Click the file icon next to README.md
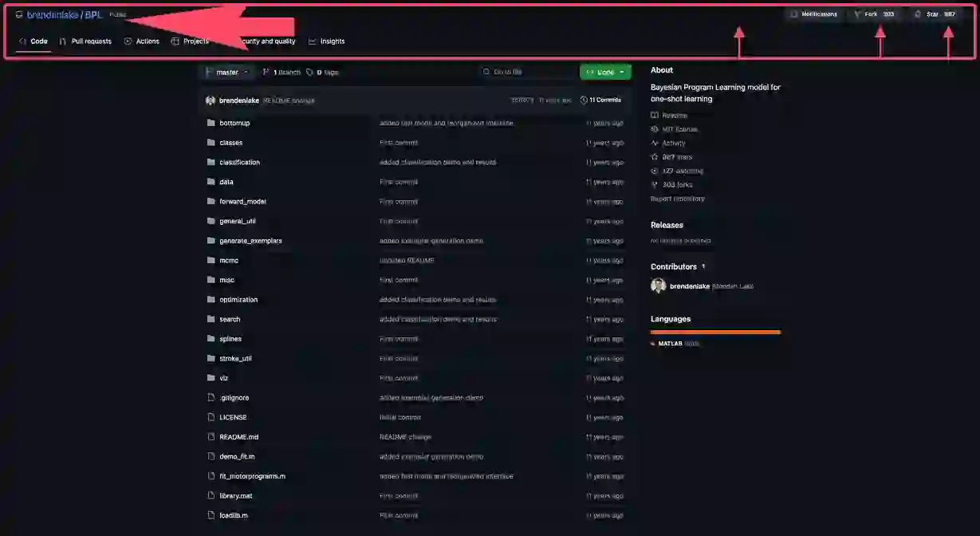The image size is (980, 536). [211, 437]
